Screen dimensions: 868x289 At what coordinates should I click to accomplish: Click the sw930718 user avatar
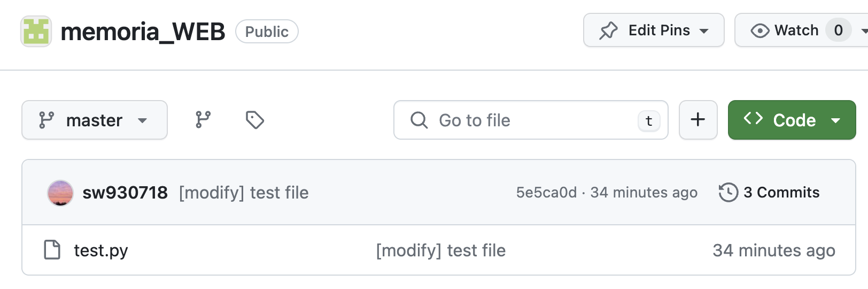point(60,193)
